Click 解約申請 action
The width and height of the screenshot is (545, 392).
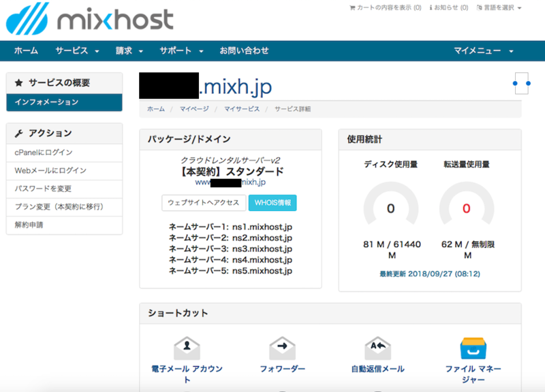64,225
